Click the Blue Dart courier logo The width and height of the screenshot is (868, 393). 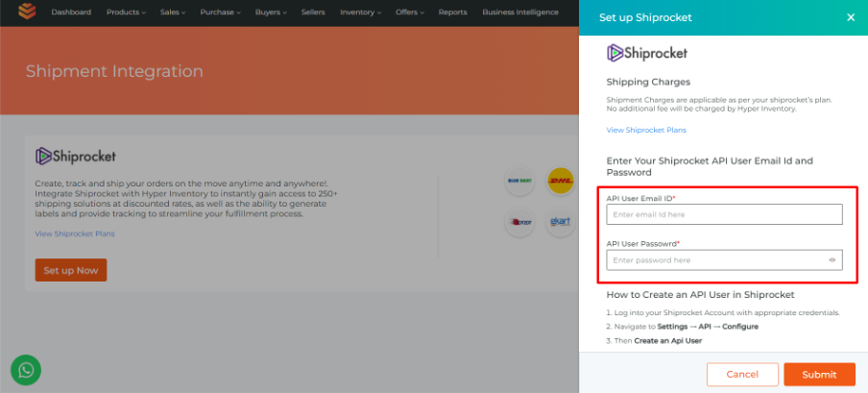519,181
